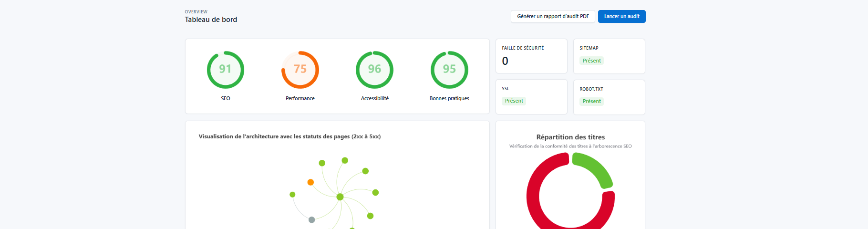Launch a new audit with 'Lancer un audit'
This screenshot has width=868, height=229.
coord(621,16)
